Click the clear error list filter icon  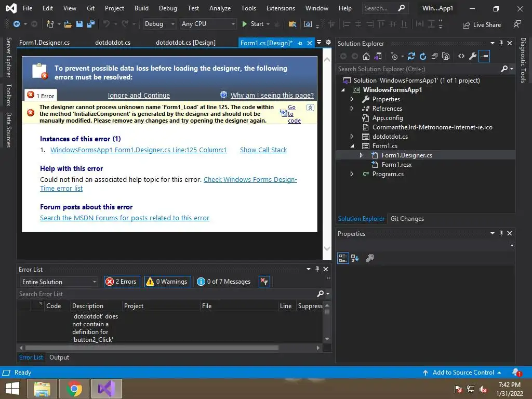264,282
